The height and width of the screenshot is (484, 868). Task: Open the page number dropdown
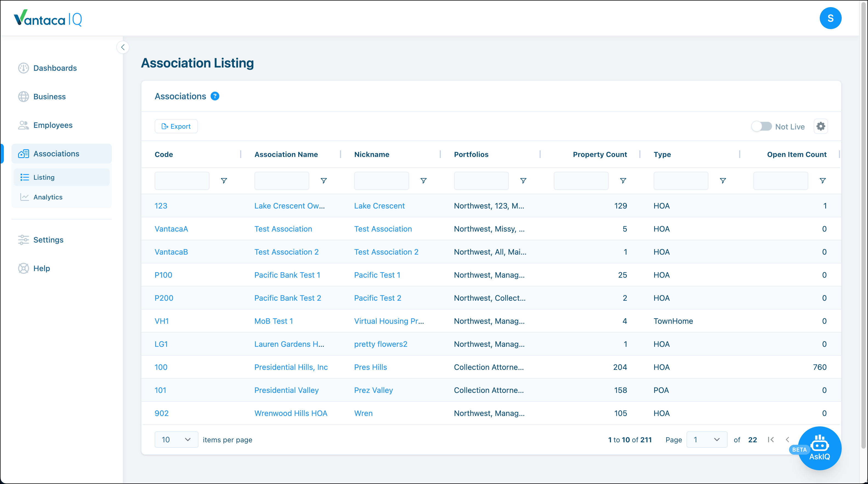click(707, 440)
